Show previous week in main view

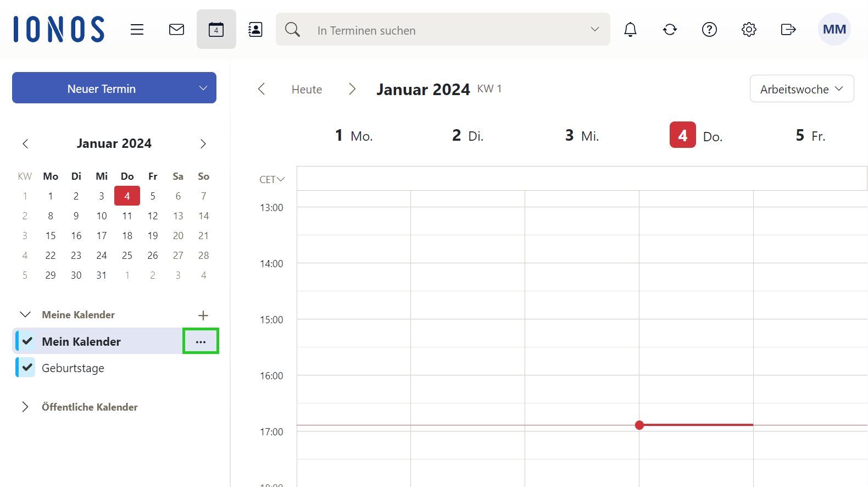pyautogui.click(x=261, y=89)
